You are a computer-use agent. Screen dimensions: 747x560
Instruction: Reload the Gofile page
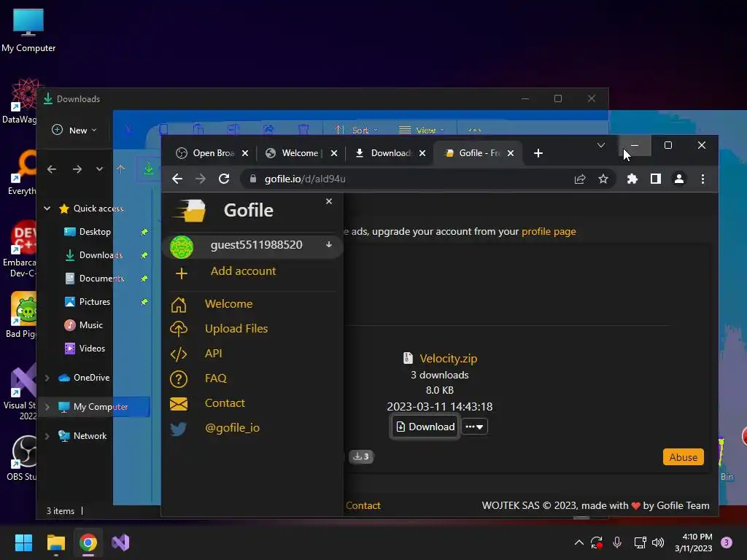224,179
